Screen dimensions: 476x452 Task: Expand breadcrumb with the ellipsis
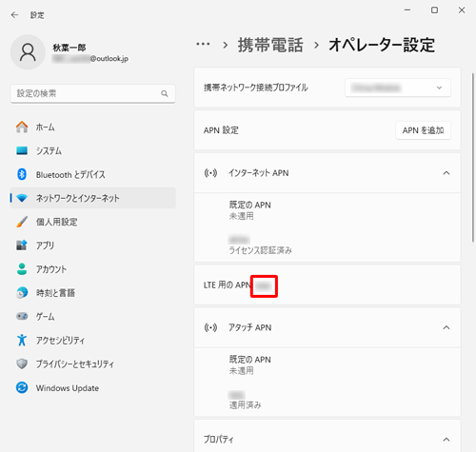click(x=203, y=44)
